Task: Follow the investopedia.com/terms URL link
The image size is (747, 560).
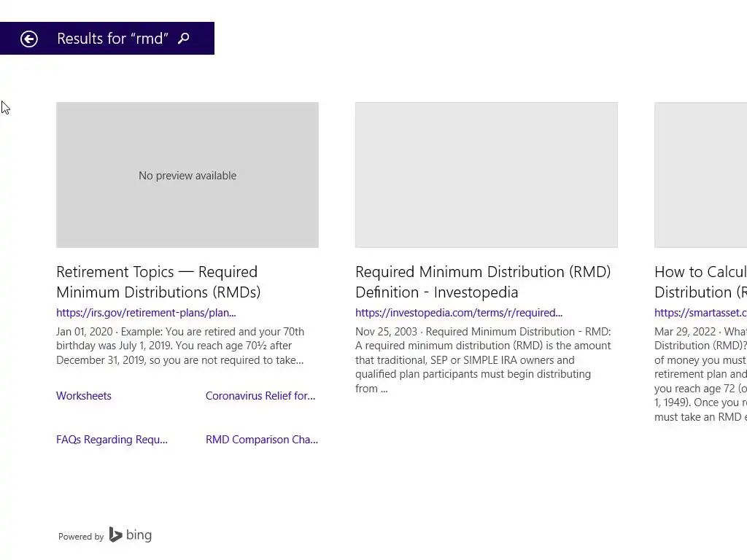Action: [459, 313]
